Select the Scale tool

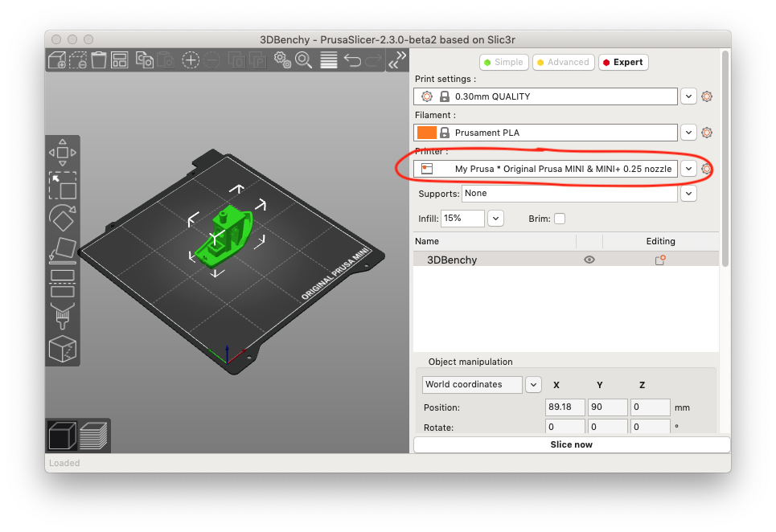point(63,186)
